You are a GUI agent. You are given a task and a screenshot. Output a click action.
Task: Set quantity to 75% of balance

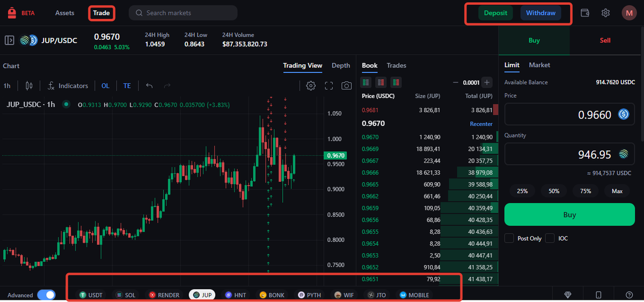click(x=586, y=191)
